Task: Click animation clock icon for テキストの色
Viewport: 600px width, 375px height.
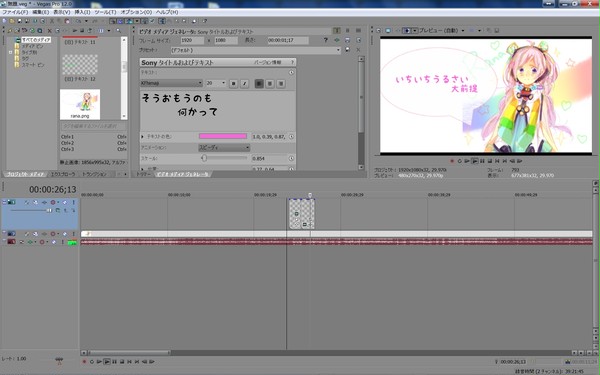Action: (291, 137)
